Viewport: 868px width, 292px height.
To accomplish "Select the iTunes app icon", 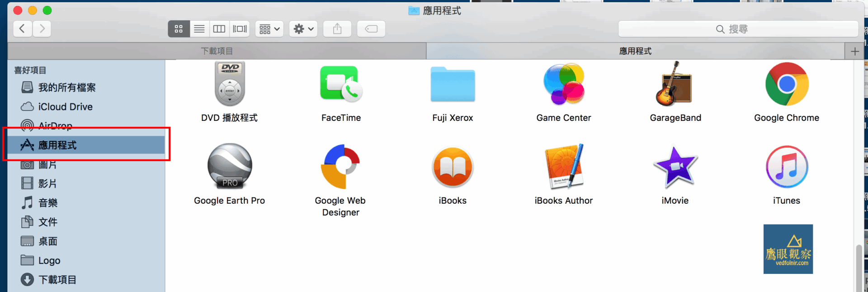I will click(x=787, y=167).
